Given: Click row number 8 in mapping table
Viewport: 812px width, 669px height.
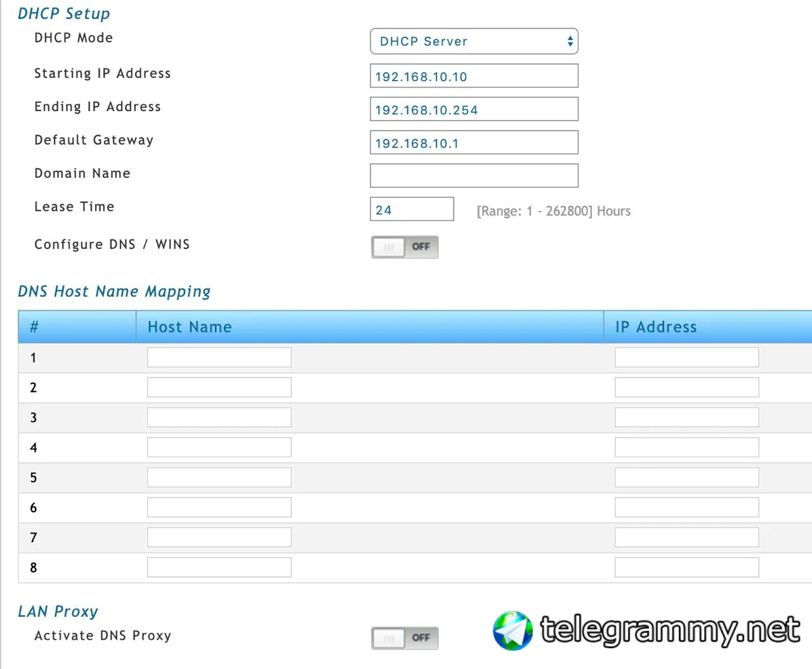Looking at the screenshot, I should click(33, 567).
